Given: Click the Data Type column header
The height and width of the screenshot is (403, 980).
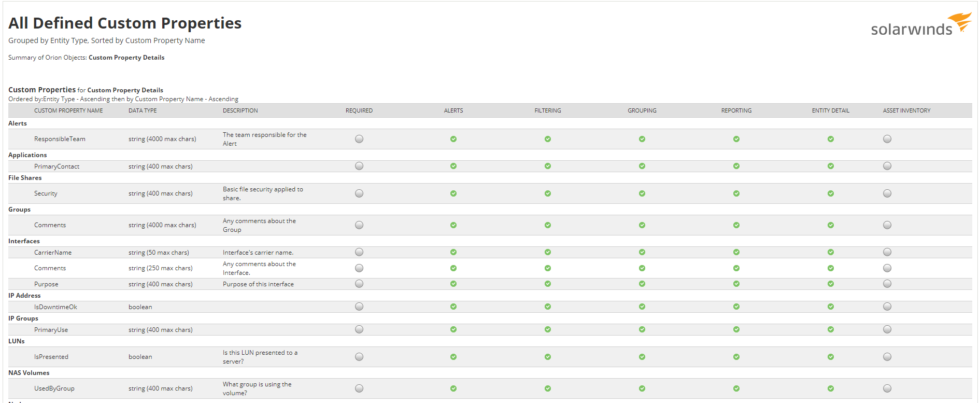Looking at the screenshot, I should (143, 110).
